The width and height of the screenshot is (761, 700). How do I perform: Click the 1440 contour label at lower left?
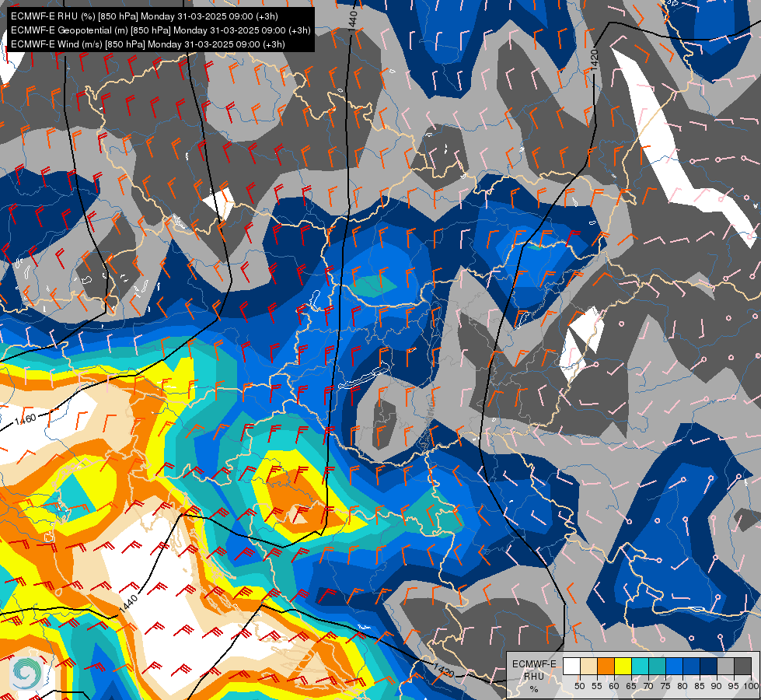point(128,603)
